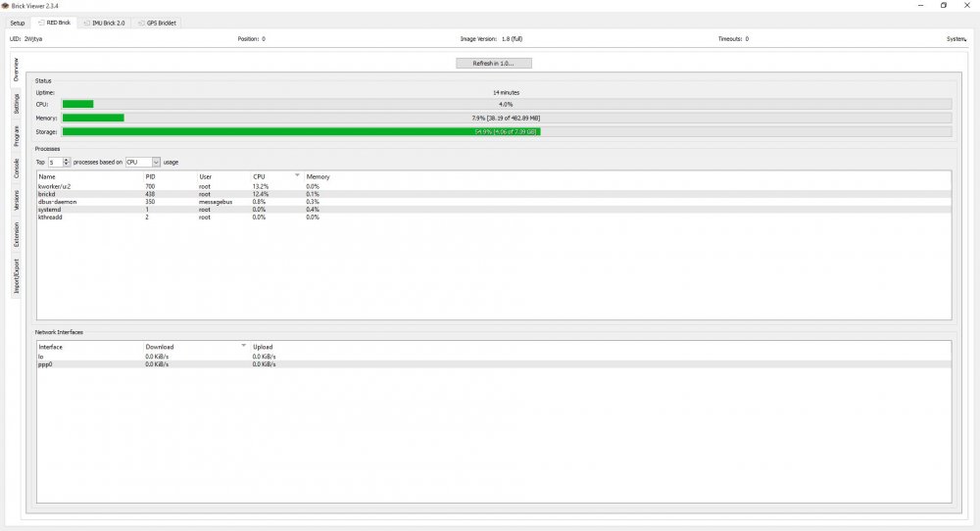Click the sort arrow in the Download column header
Image resolution: width=980 pixels, height=531 pixels.
(243, 346)
